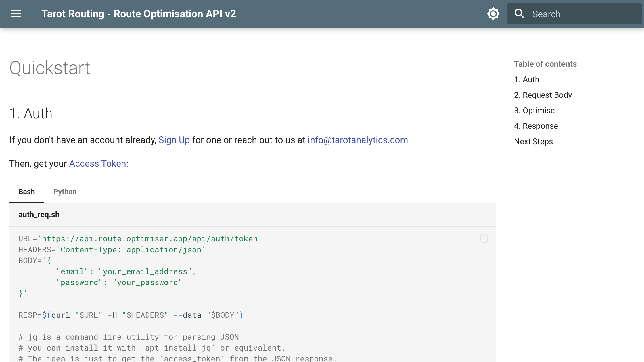Select the Bash tab
Image resolution: width=644 pixels, height=362 pixels.
[27, 192]
